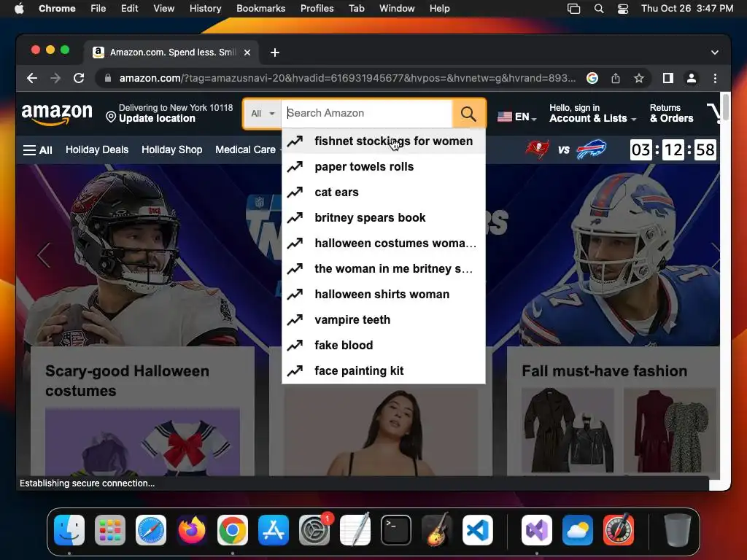Viewport: 747px width, 560px height.
Task: Click the Buccaneers team logo
Action: tap(537, 149)
